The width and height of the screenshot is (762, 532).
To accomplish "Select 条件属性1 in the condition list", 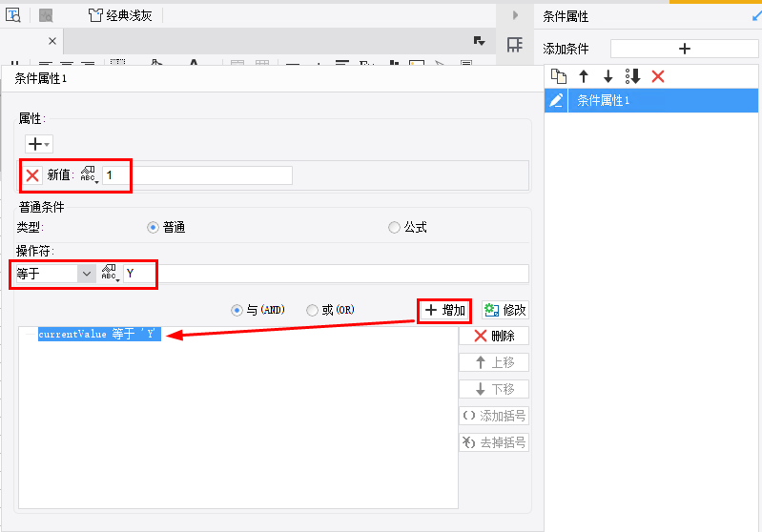I will tap(663, 100).
